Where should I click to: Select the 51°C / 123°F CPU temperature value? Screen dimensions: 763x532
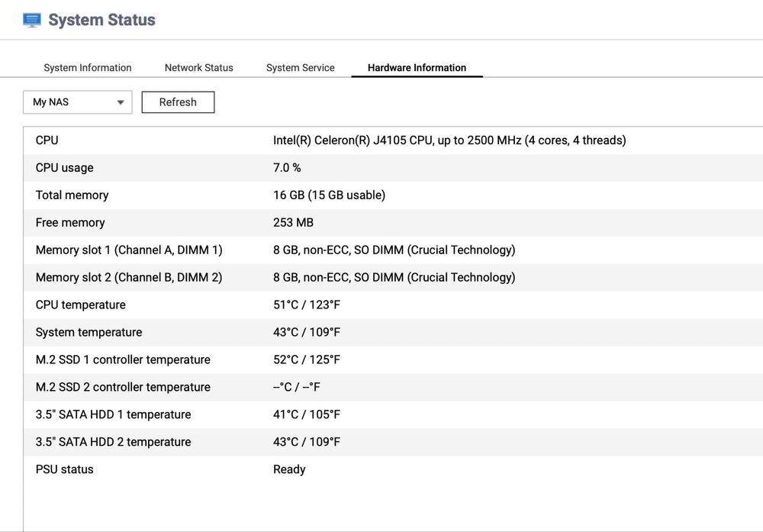(x=307, y=305)
